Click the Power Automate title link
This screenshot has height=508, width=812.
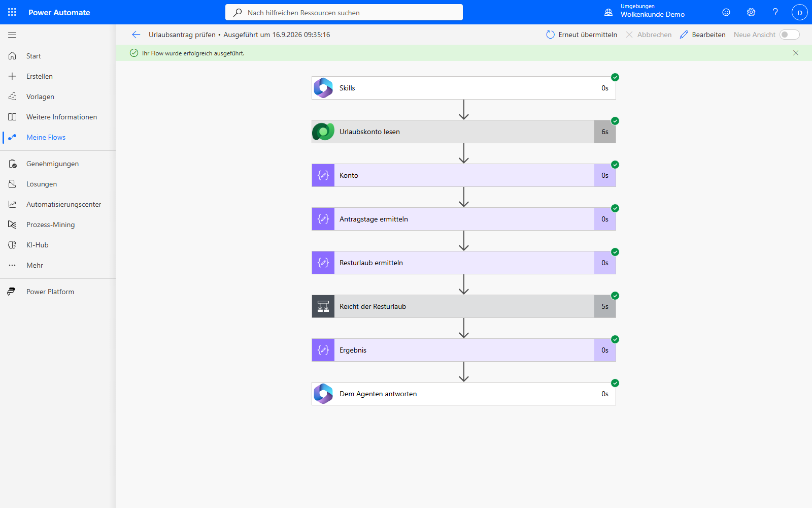(x=59, y=12)
